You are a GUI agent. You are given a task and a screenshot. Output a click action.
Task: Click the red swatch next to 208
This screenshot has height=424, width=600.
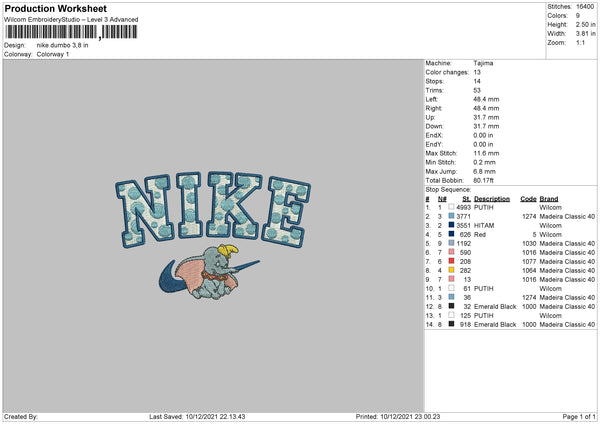pyautogui.click(x=452, y=261)
